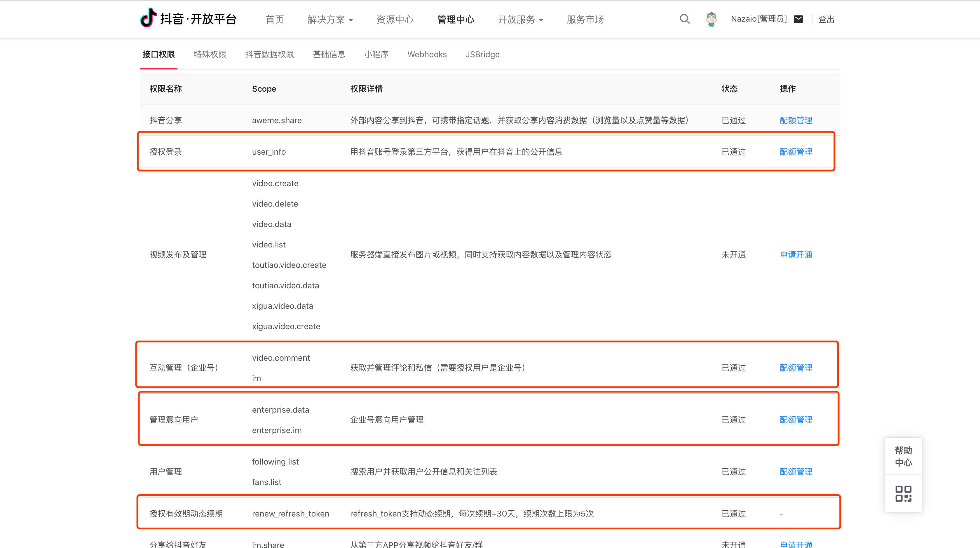
Task: Switch to the Webhooks tab
Action: (x=427, y=54)
